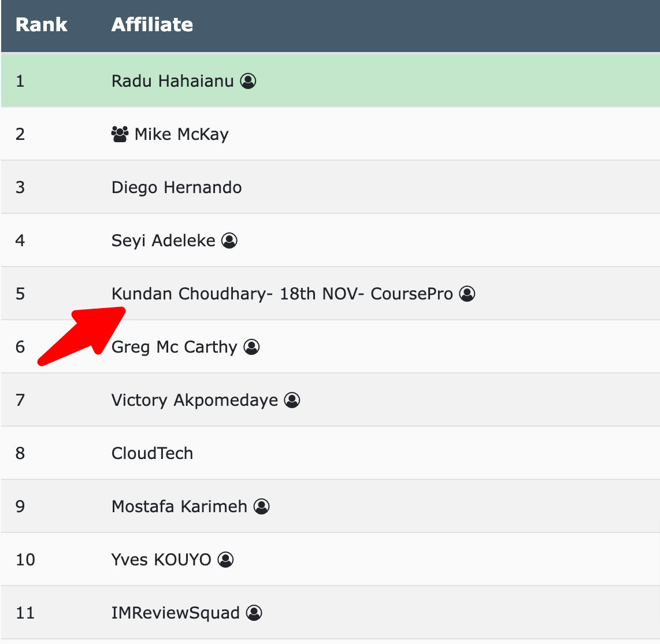660x644 pixels.
Task: Click the Yves KOUYO affiliate name
Action: click(161, 560)
